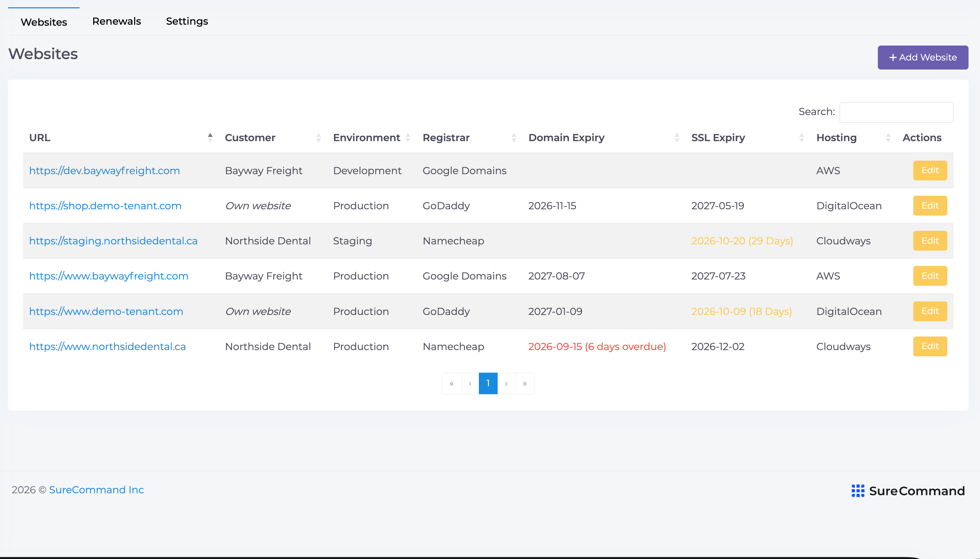Open the Websites tab

click(x=44, y=22)
